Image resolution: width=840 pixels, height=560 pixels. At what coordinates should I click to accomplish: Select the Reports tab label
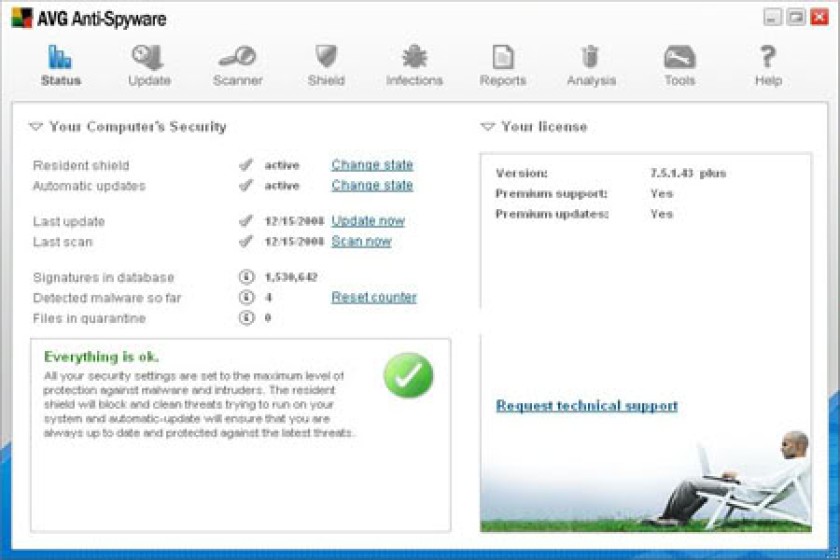coord(502,80)
